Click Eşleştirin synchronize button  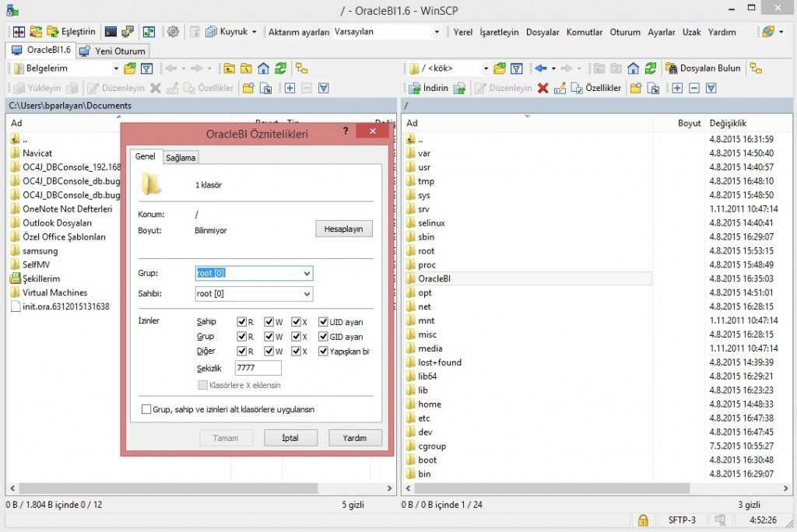tap(71, 32)
